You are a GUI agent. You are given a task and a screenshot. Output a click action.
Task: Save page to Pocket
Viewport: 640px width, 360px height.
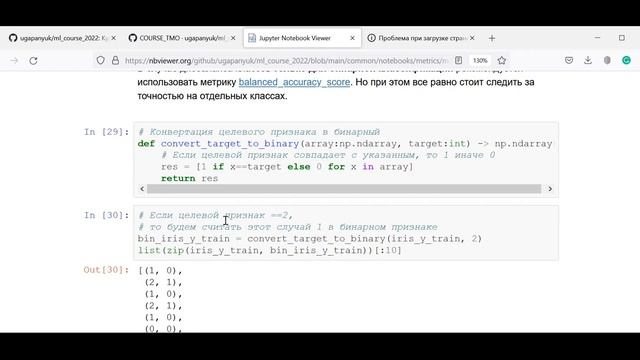pos(569,60)
